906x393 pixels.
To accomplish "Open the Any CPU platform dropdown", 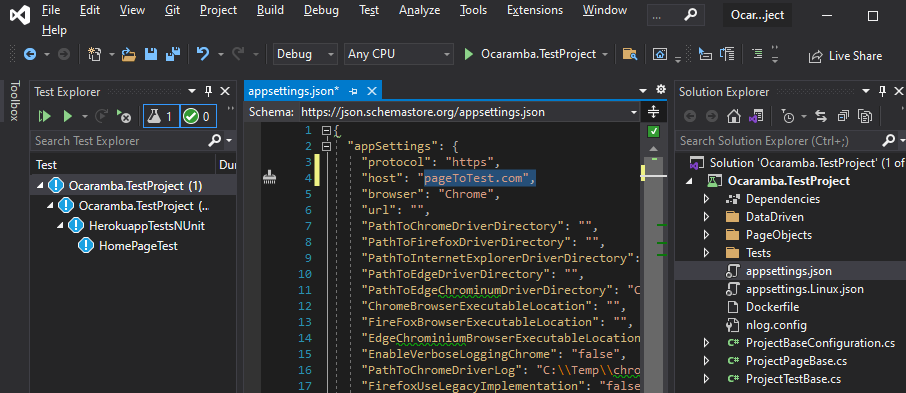I will (399, 54).
